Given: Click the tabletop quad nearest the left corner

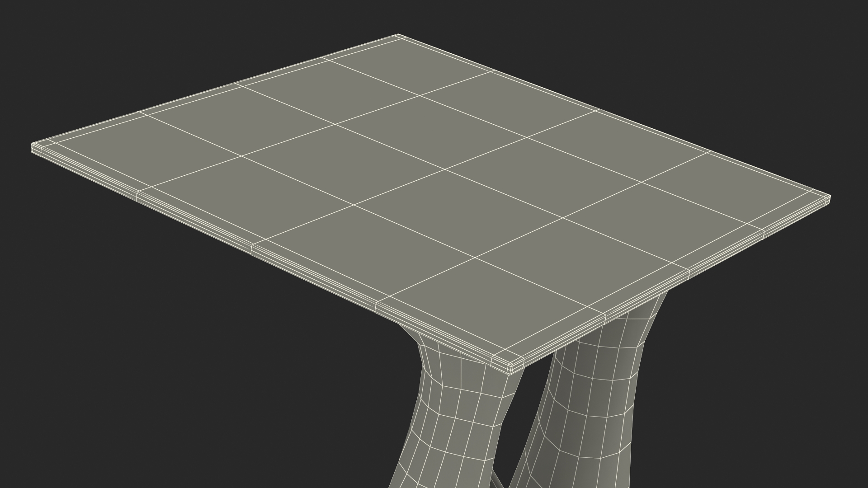Looking at the screenshot, I should point(149,149).
